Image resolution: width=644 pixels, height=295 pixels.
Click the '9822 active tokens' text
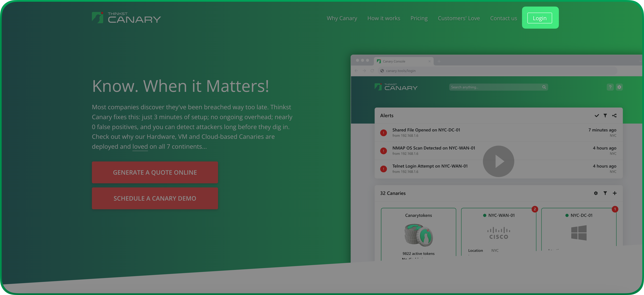click(418, 253)
